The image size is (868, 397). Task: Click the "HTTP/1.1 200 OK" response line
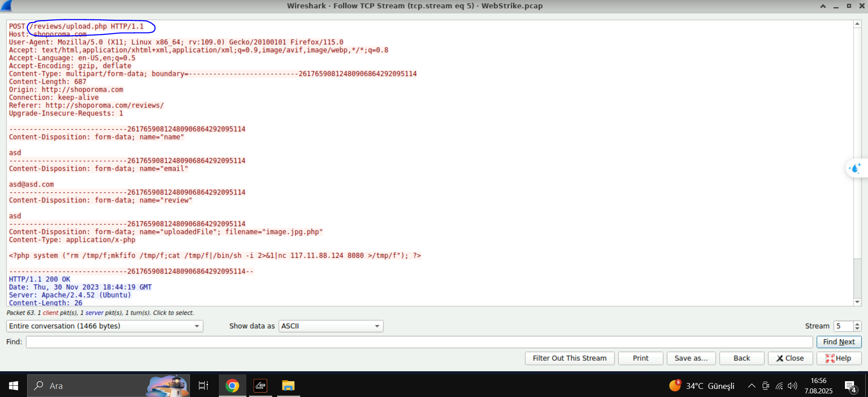coord(40,279)
